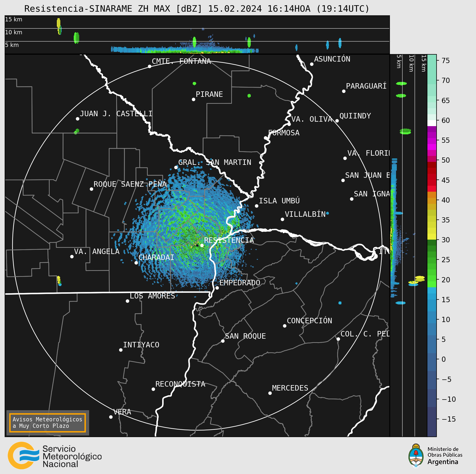Click the Ministerio de Obras Públicas Argentina text
476x474 pixels.
pos(445,456)
